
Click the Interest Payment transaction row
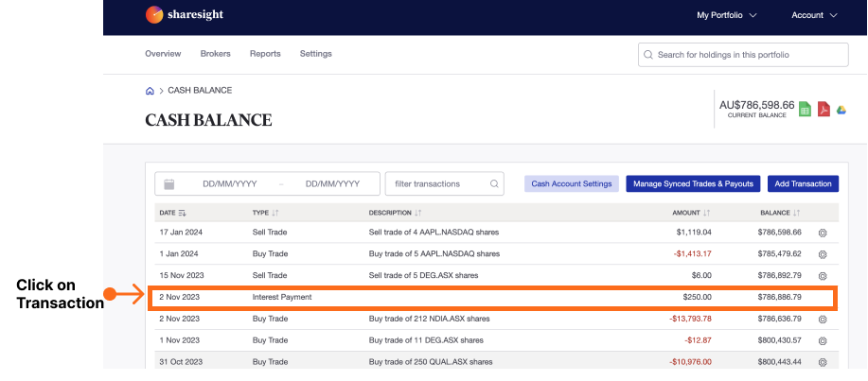click(491, 298)
